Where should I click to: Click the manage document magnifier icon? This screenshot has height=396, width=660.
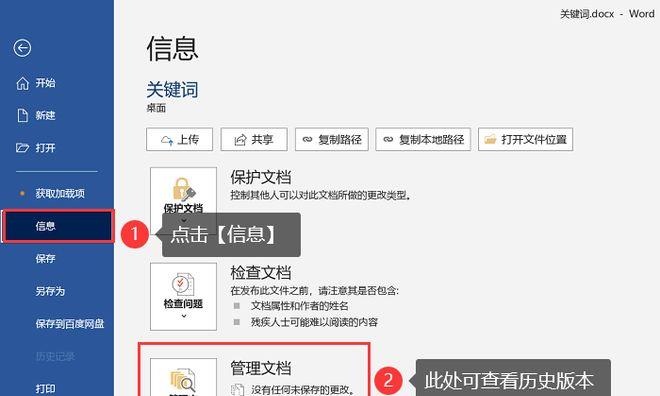pyautogui.click(x=183, y=380)
